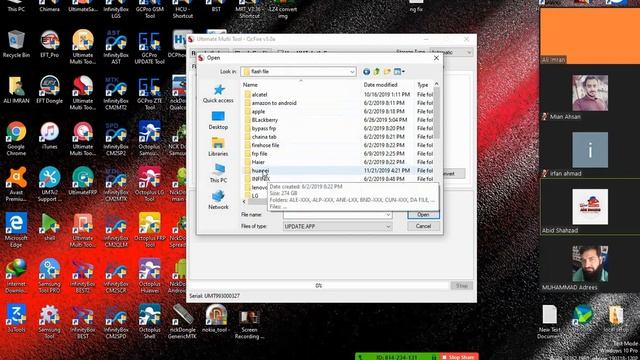
Task: Open the Samsung Tool PRO shortcut
Action: tap(49, 276)
